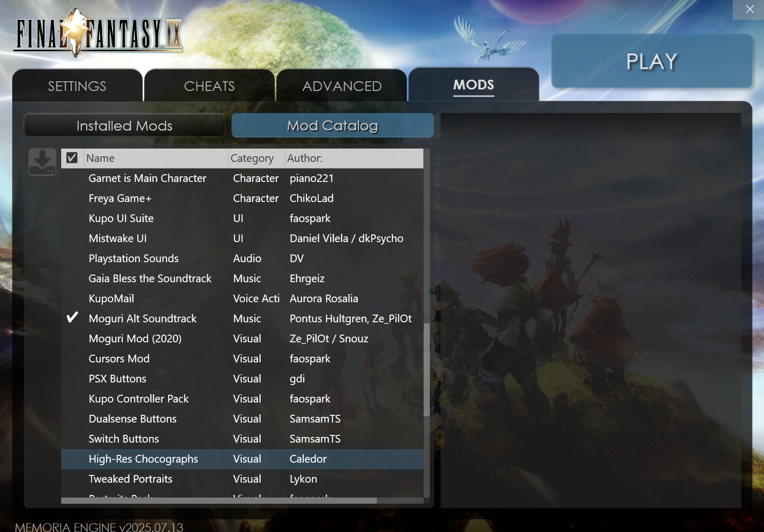Click the download mods icon
This screenshot has height=532, width=764.
[x=42, y=162]
